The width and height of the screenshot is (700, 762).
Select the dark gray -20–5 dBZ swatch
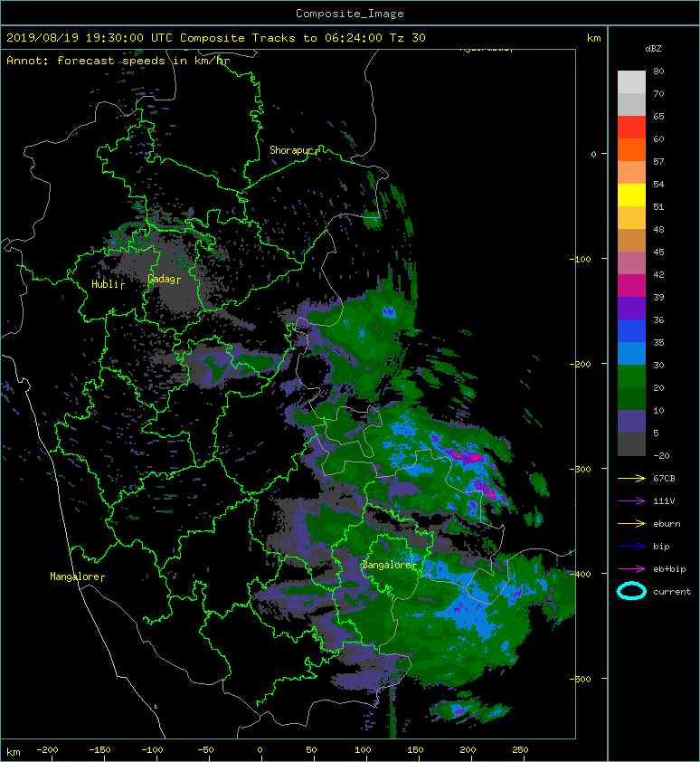click(x=631, y=443)
